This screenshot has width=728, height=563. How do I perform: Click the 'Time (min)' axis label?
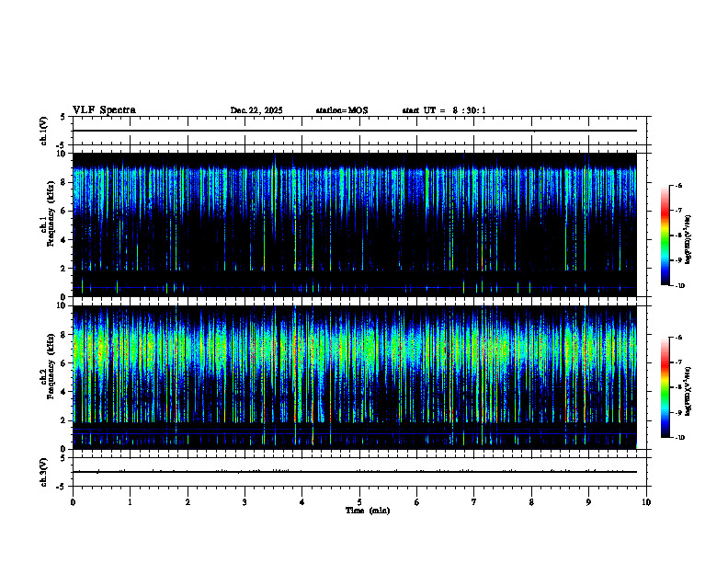click(368, 511)
